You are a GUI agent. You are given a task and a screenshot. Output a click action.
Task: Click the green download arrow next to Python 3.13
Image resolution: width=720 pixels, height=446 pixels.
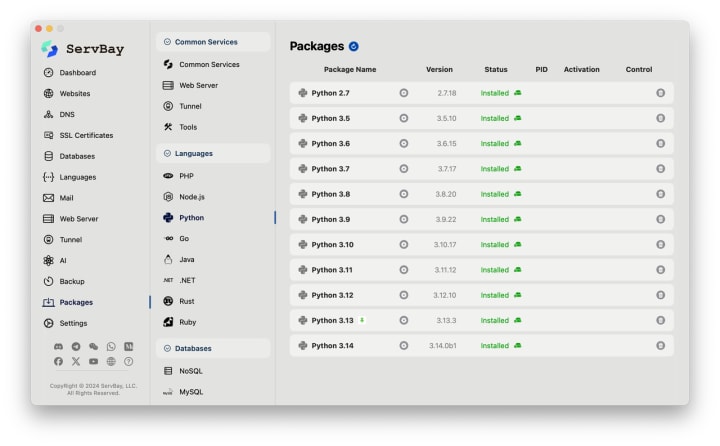click(x=362, y=320)
